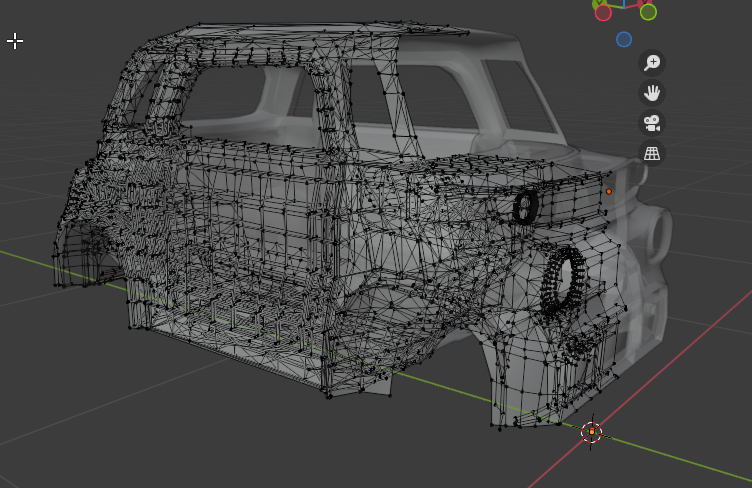Toggle the camera view icon
This screenshot has width=752, height=488.
coord(652,123)
